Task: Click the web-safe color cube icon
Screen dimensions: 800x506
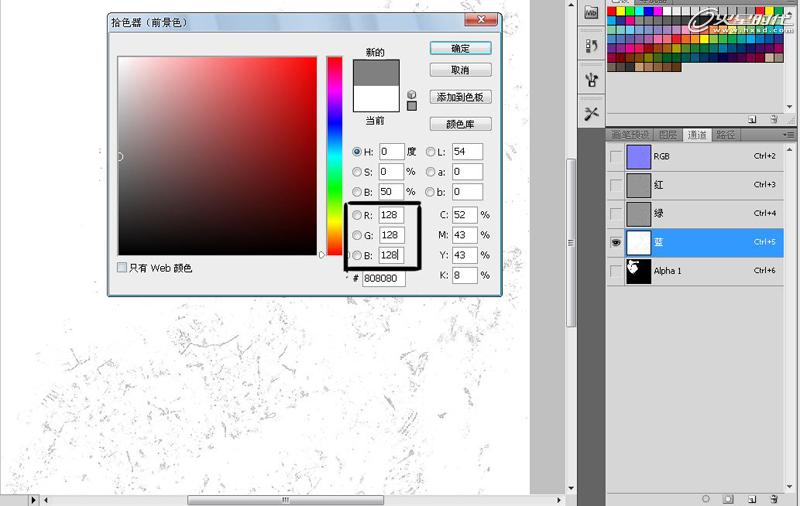Action: coord(412,94)
